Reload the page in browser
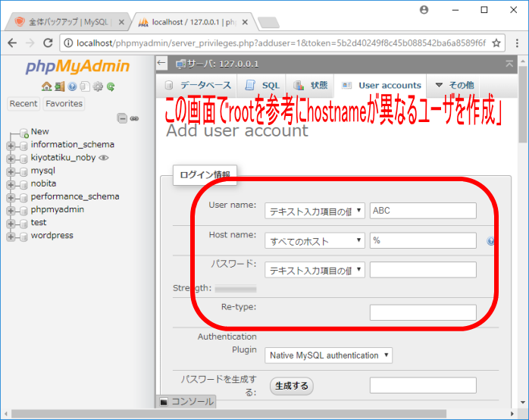This screenshot has width=529, height=420. coord(48,43)
